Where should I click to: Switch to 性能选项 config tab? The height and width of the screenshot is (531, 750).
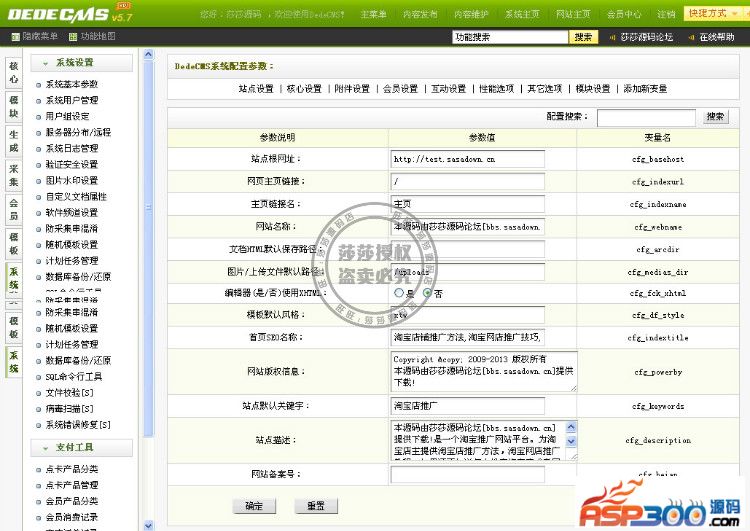(x=496, y=88)
